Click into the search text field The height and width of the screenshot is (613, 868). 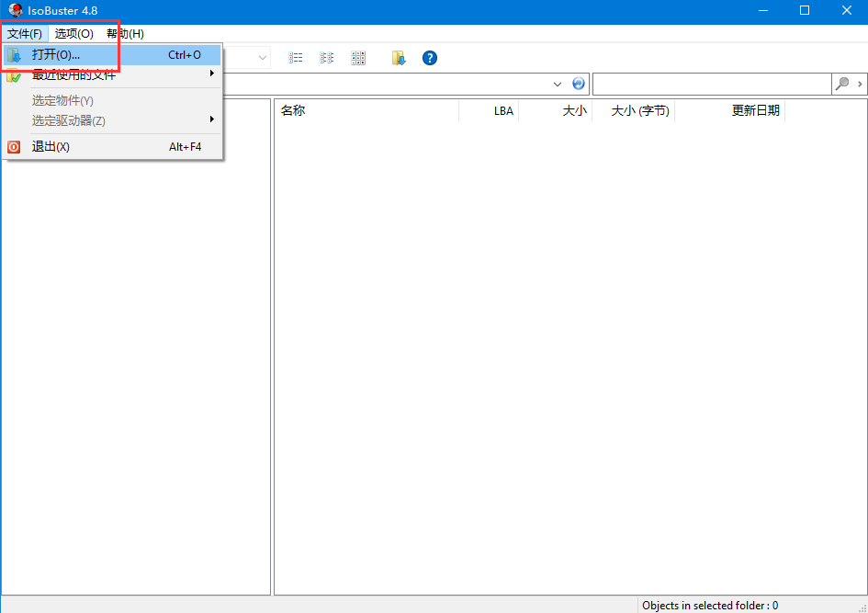[711, 84]
